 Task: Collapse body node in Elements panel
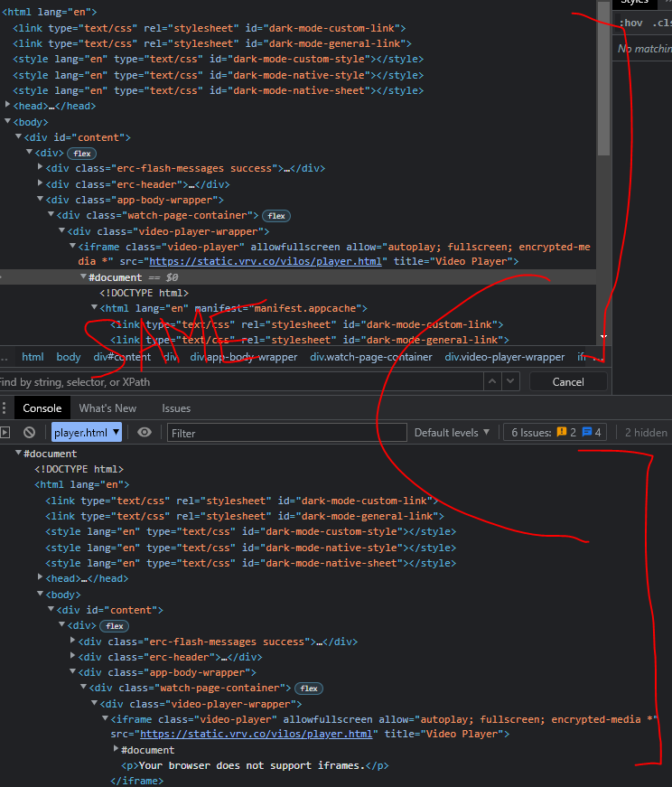point(7,121)
